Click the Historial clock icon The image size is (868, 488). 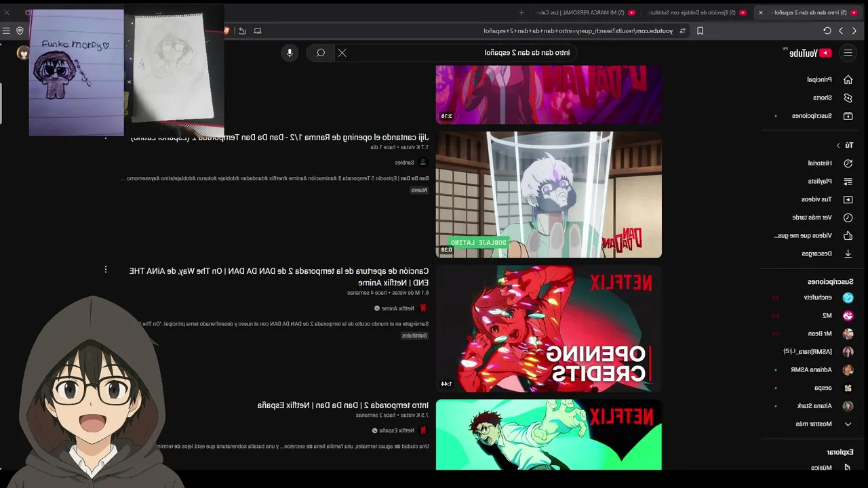point(848,163)
